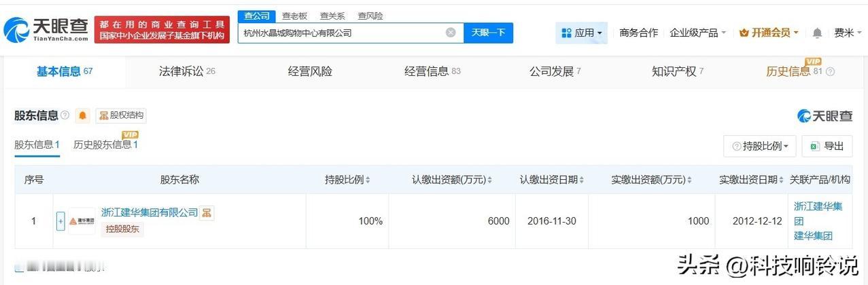The width and height of the screenshot is (868, 285).
Task: Open the 应用 dropdown menu
Action: (581, 33)
